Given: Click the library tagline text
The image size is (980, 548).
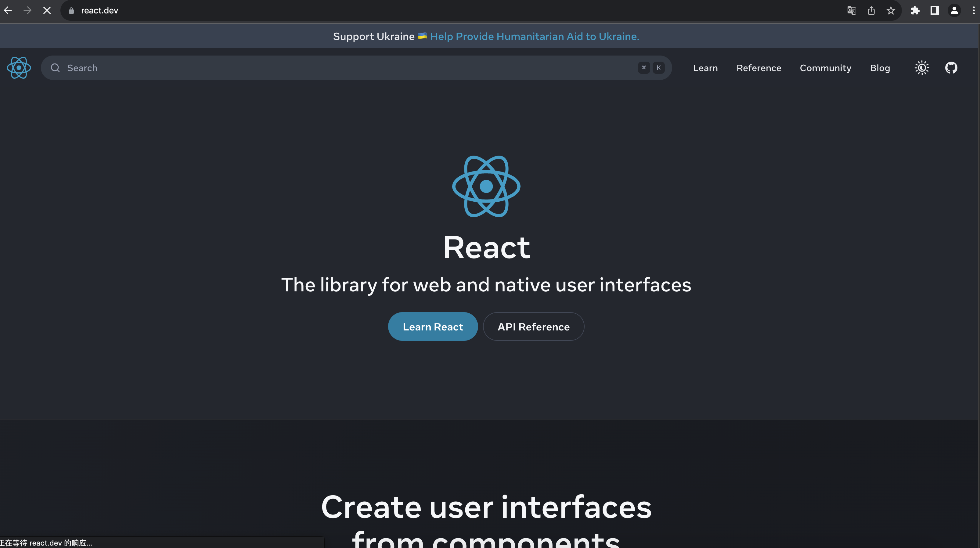Looking at the screenshot, I should (x=486, y=285).
